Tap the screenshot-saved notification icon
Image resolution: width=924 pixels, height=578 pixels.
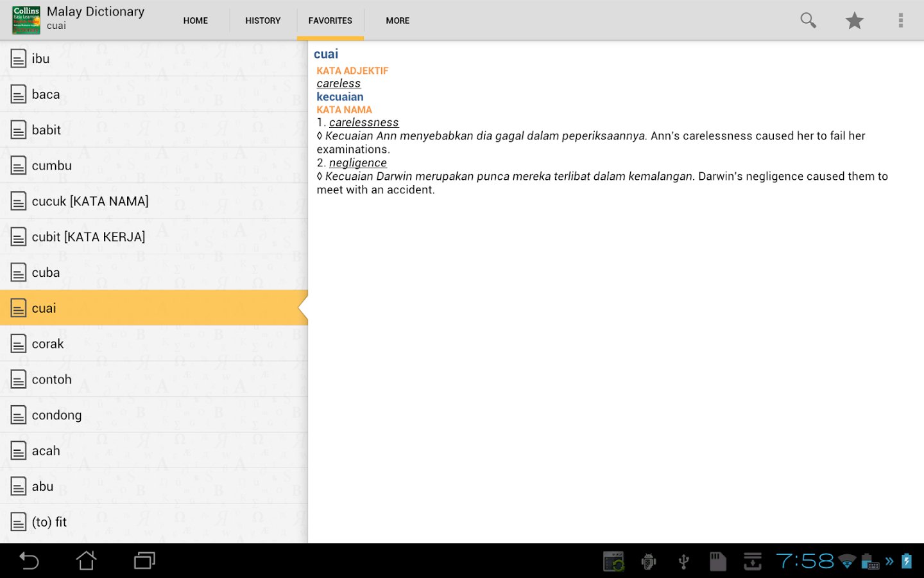point(614,562)
